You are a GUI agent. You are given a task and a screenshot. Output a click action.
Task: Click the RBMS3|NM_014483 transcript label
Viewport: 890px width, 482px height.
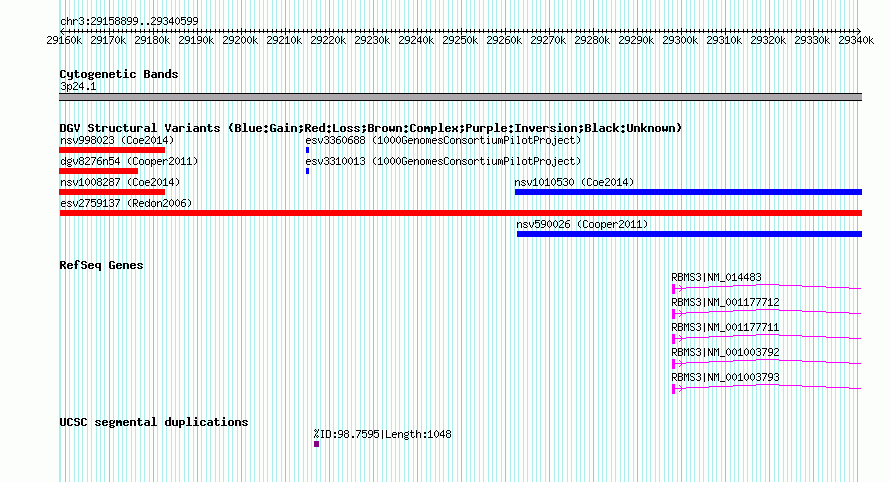tap(716, 278)
